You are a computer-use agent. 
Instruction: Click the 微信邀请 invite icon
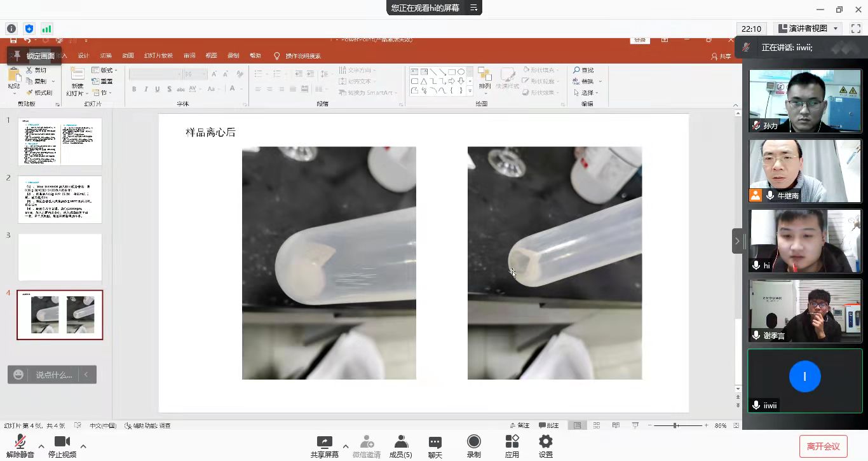pyautogui.click(x=367, y=446)
